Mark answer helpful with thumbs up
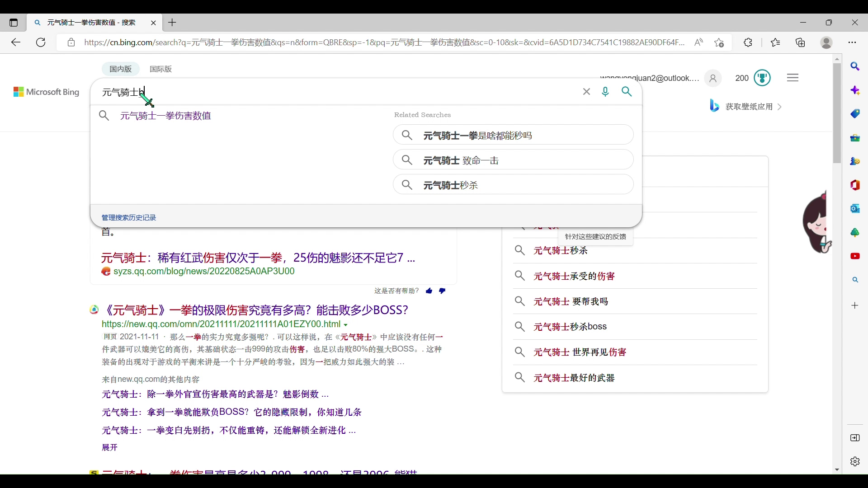This screenshot has height=488, width=868. click(x=429, y=291)
